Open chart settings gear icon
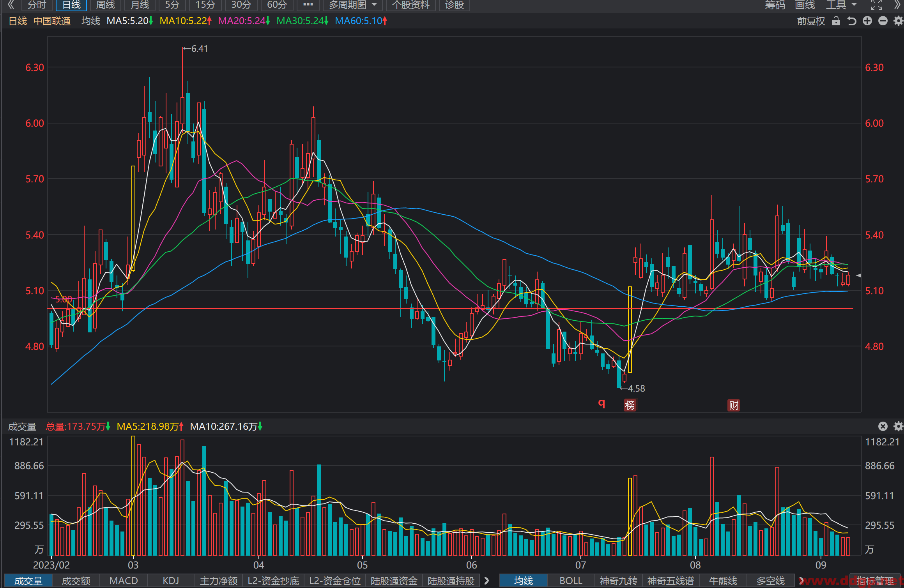 899,21
